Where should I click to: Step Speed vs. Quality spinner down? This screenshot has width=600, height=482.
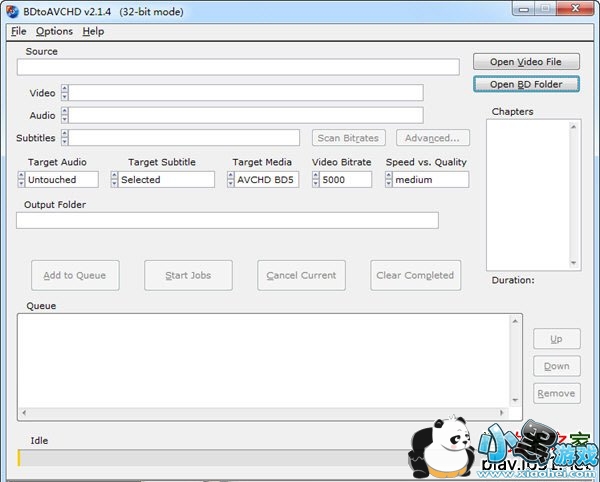[388, 184]
